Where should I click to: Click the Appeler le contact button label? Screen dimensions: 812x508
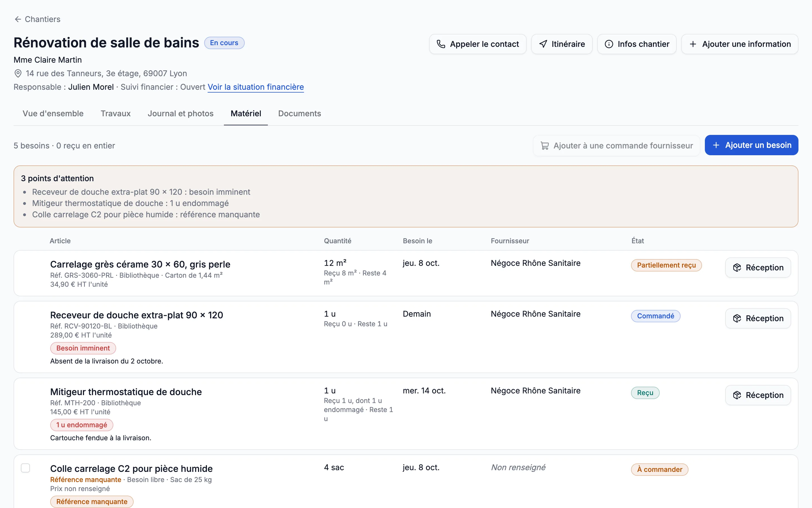[484, 44]
